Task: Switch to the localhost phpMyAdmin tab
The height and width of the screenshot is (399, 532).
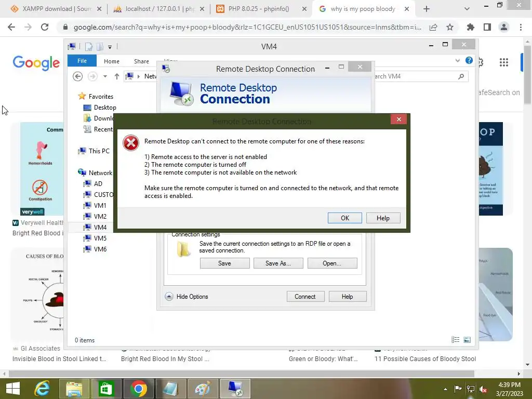Action: (159, 9)
